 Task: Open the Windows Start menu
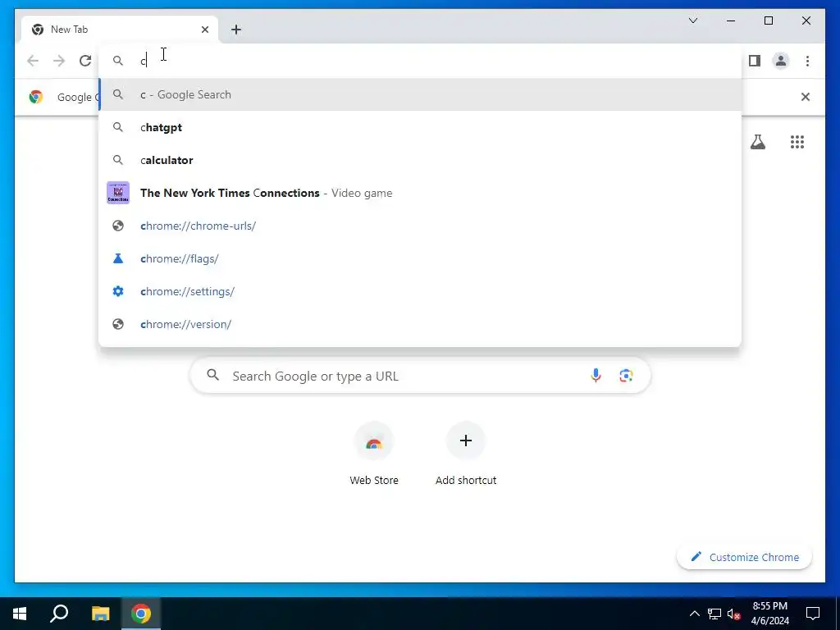pos(20,614)
